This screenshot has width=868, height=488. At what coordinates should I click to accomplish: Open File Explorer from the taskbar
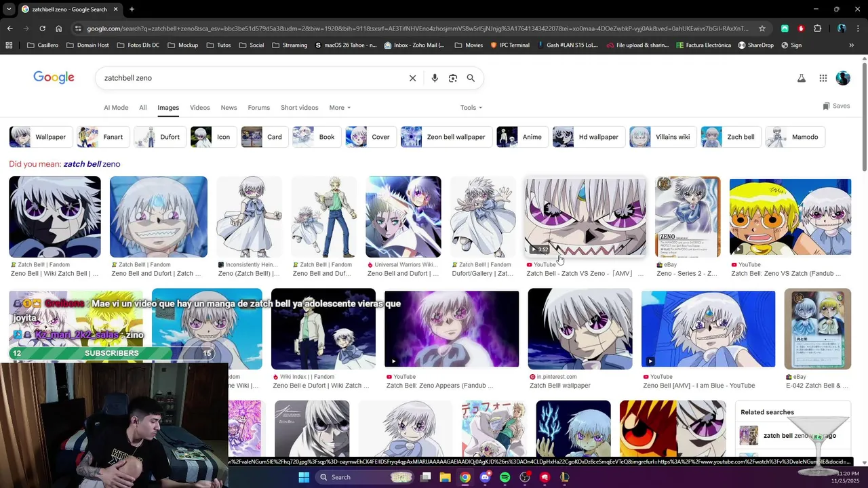(445, 477)
